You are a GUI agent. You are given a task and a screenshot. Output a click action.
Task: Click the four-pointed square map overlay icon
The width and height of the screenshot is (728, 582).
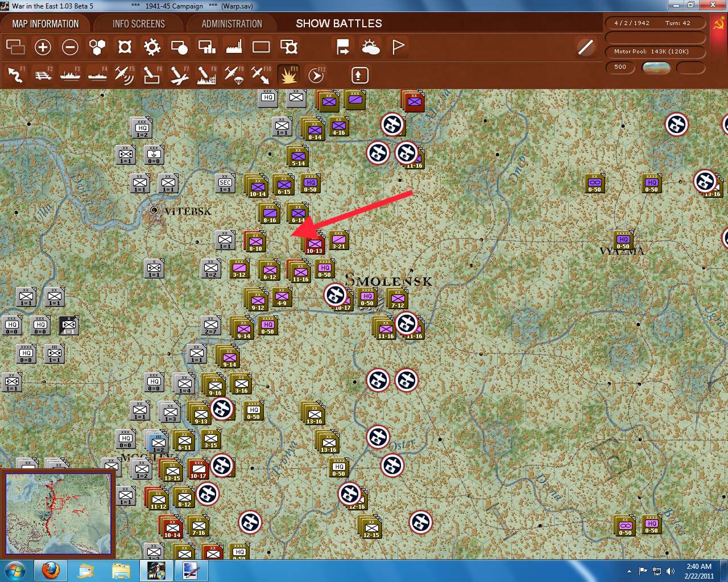tap(125, 47)
